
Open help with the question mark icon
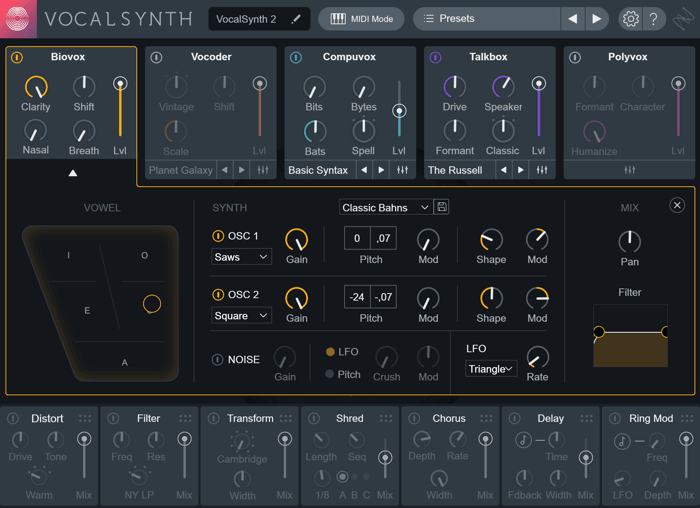point(653,19)
